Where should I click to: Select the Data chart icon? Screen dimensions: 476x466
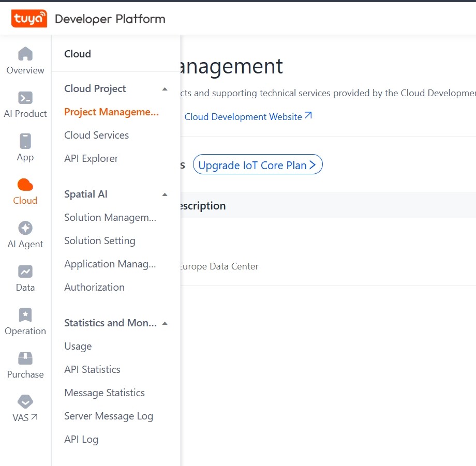(x=25, y=272)
